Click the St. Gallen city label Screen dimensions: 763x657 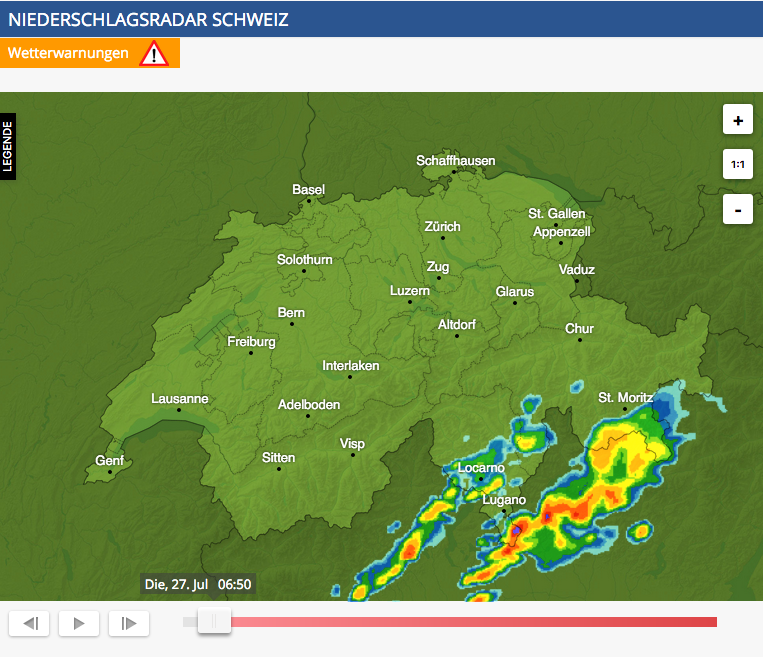coord(557,213)
